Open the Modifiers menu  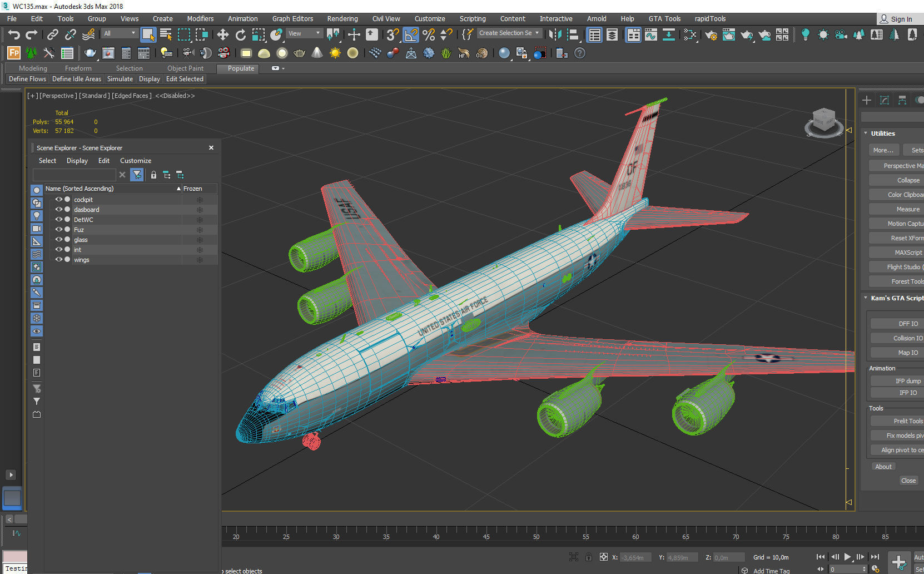tap(200, 18)
